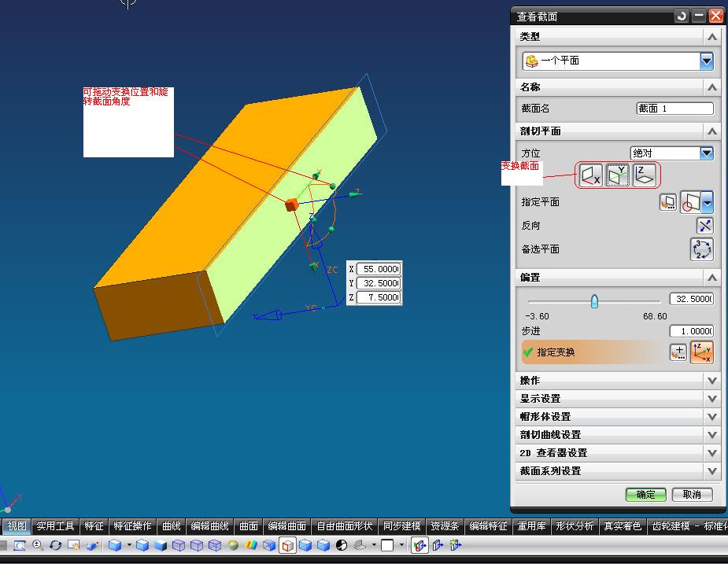Toggle the clip section icon
Screen dimensions: 728x564
(x=419, y=545)
